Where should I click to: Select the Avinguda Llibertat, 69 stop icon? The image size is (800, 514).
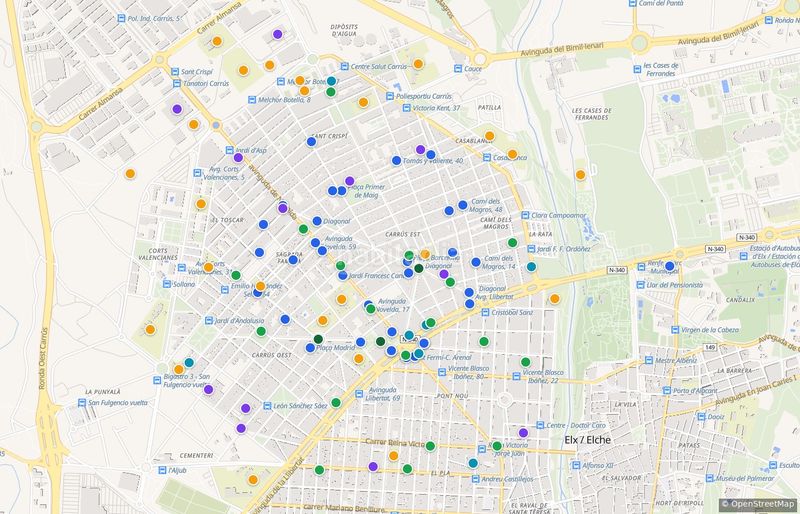tap(359, 394)
